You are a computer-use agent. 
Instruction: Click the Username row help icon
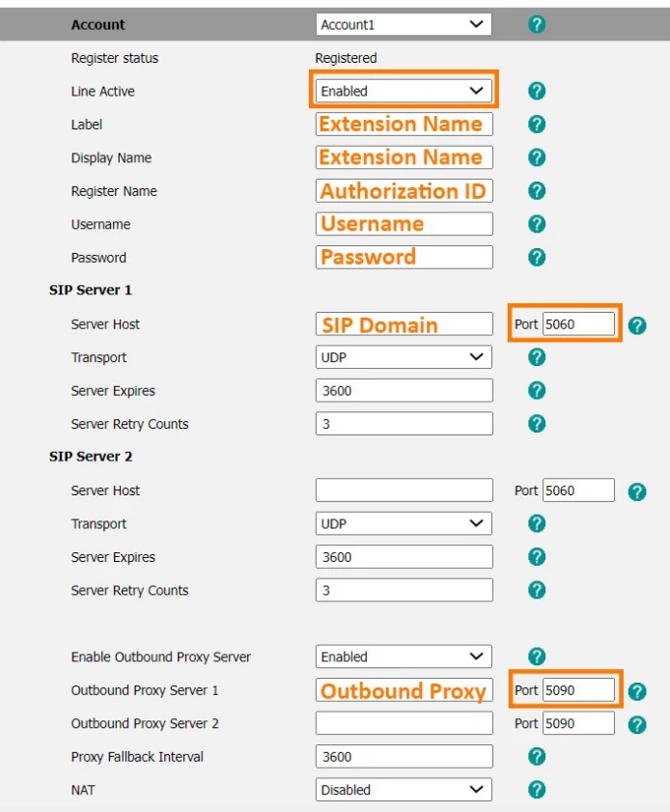[537, 224]
